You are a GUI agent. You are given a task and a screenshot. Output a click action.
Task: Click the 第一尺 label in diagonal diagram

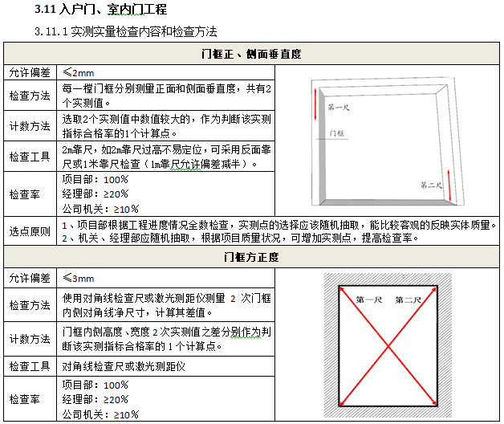click(x=368, y=300)
